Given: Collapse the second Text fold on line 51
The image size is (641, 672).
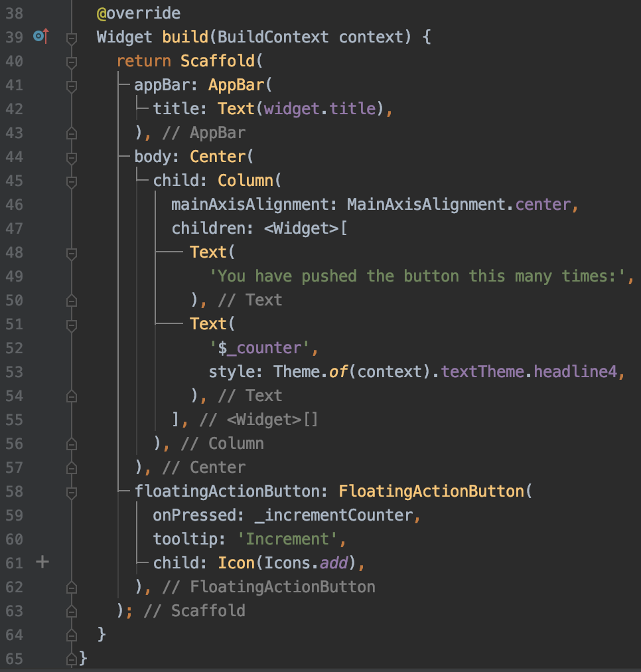Looking at the screenshot, I should (x=72, y=326).
